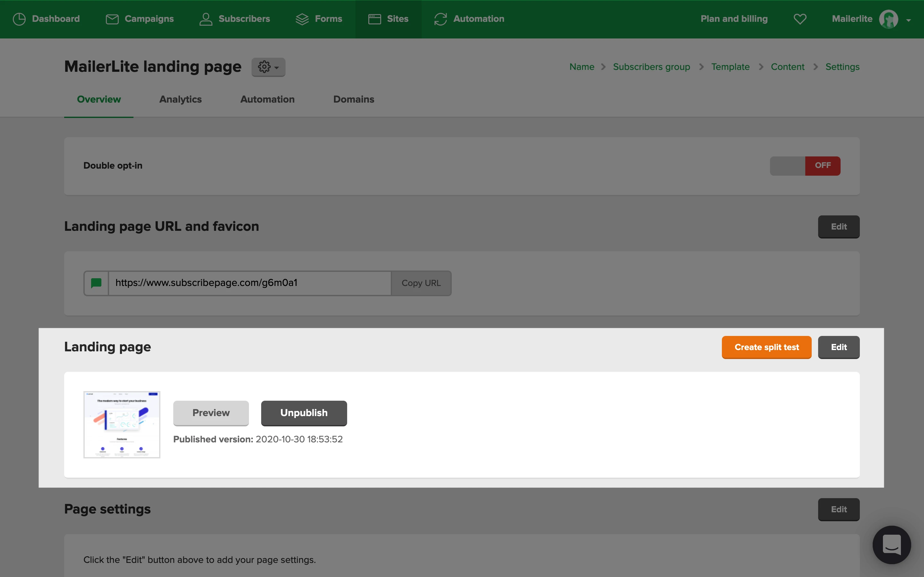Click the green favicon icon beside URL

click(x=96, y=283)
